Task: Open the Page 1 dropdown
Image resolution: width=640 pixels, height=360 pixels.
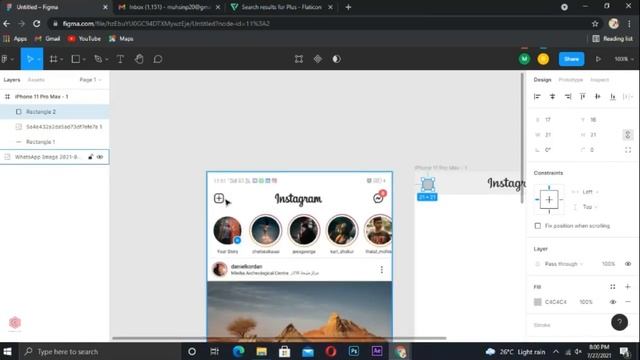Action: (91, 80)
